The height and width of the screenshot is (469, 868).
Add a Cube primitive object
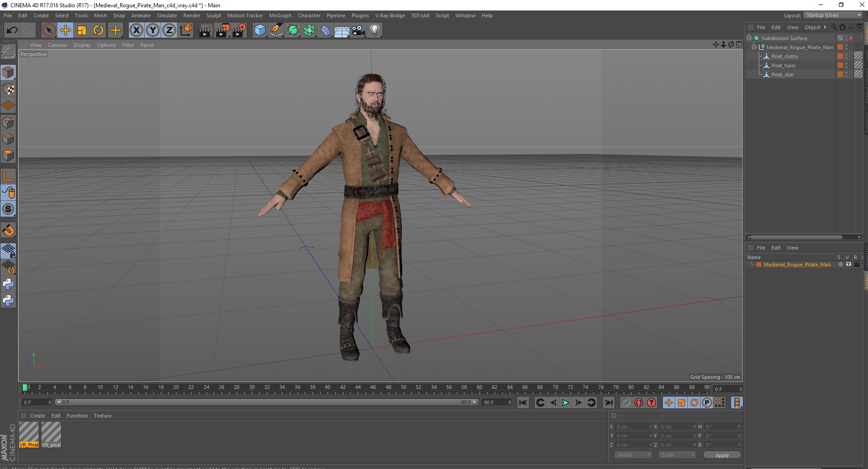pyautogui.click(x=260, y=31)
